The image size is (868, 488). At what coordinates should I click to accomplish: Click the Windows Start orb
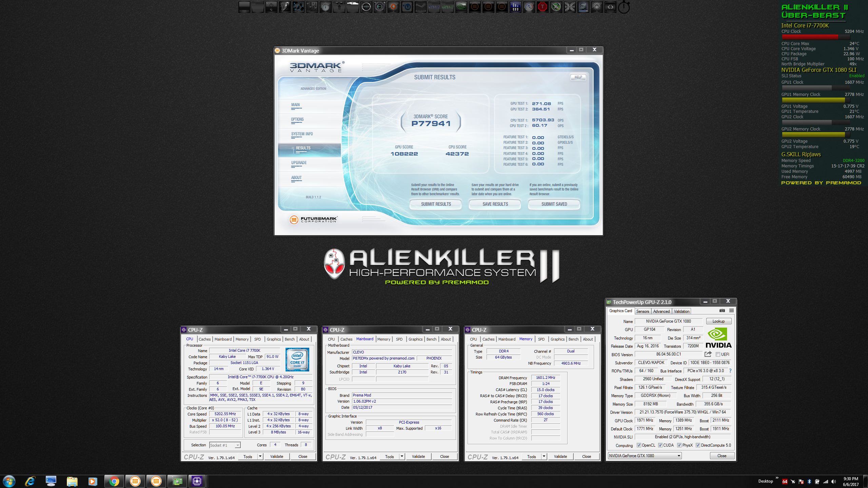9,481
